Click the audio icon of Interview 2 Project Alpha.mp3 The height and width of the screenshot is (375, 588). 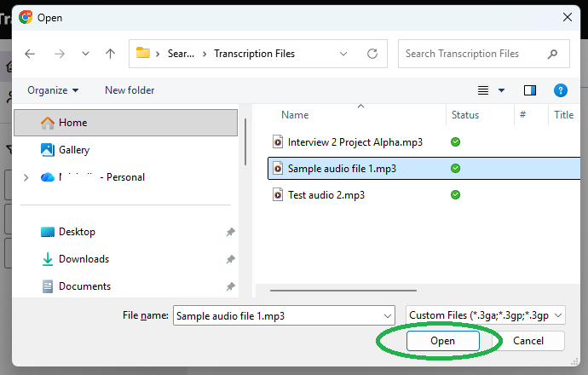tap(278, 142)
